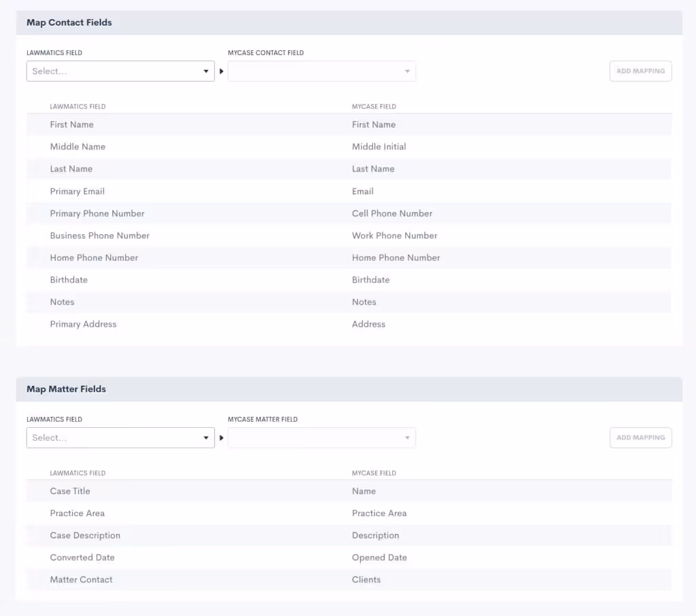The height and width of the screenshot is (616, 696).
Task: Select the "Map Matter Fields" heading
Action: tap(66, 389)
